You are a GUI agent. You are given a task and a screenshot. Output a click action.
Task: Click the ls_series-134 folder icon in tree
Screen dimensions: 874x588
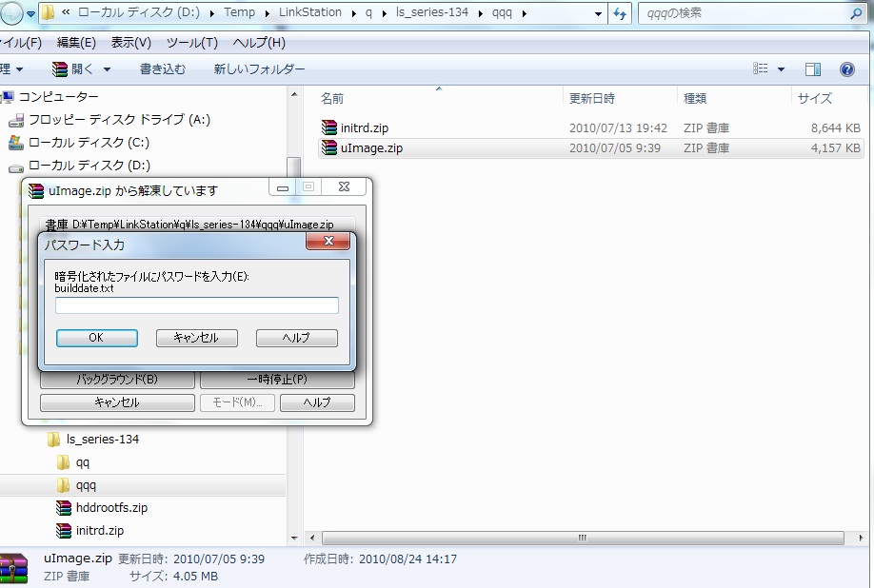click(x=53, y=440)
